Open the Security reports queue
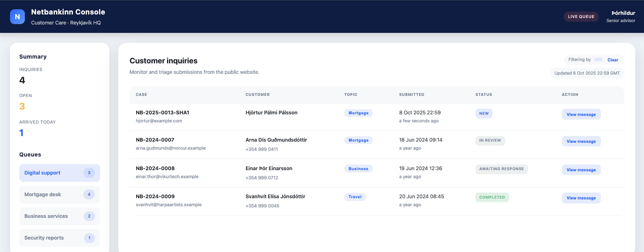Screen dimensions: 644x252 point(44,238)
